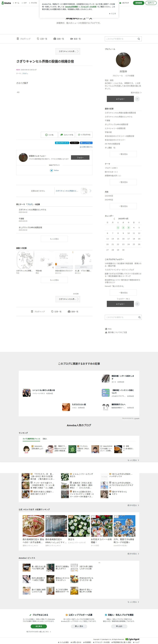Click the magnifier icon in the upper search box
Image resolution: width=158 pixels, height=644 pixels.
[139, 39]
